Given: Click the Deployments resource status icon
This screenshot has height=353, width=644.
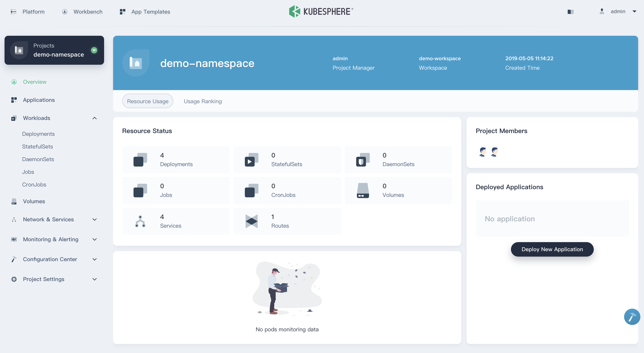Looking at the screenshot, I should tap(140, 160).
